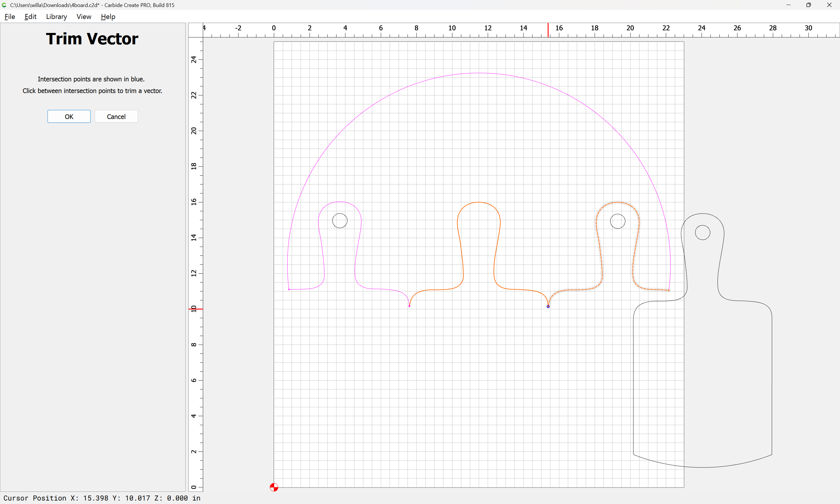Click the Trim Vector panel heading
Screen dimensions: 840x504
click(x=92, y=39)
